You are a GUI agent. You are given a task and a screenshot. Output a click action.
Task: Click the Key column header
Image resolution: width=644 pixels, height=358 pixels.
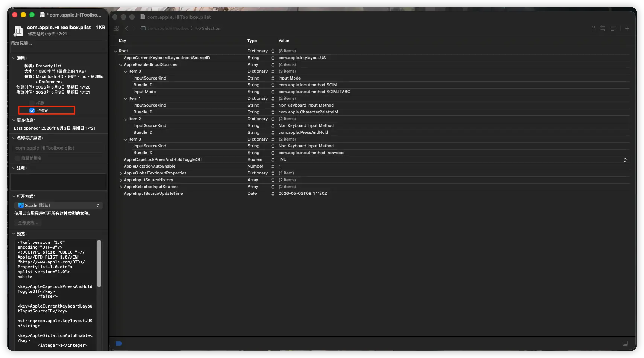pos(122,41)
